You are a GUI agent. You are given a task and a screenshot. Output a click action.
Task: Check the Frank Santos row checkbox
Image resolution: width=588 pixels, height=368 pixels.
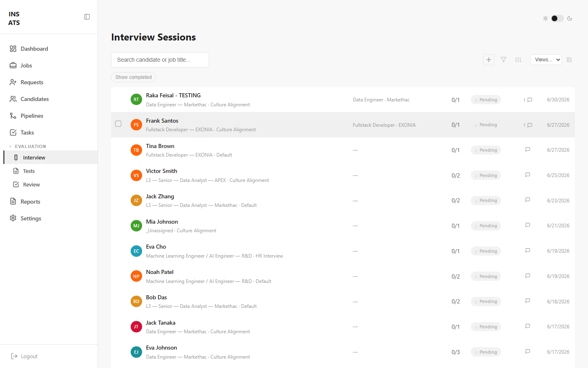coord(118,123)
